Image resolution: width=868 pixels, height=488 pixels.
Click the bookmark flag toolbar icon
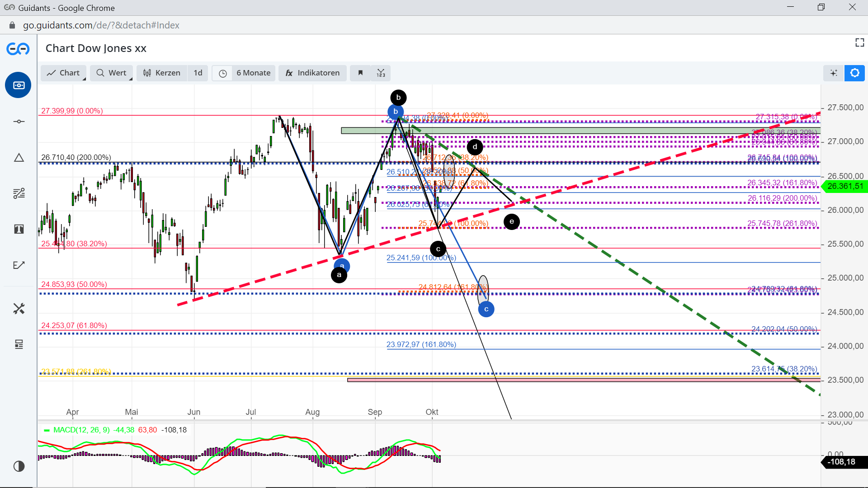click(360, 73)
